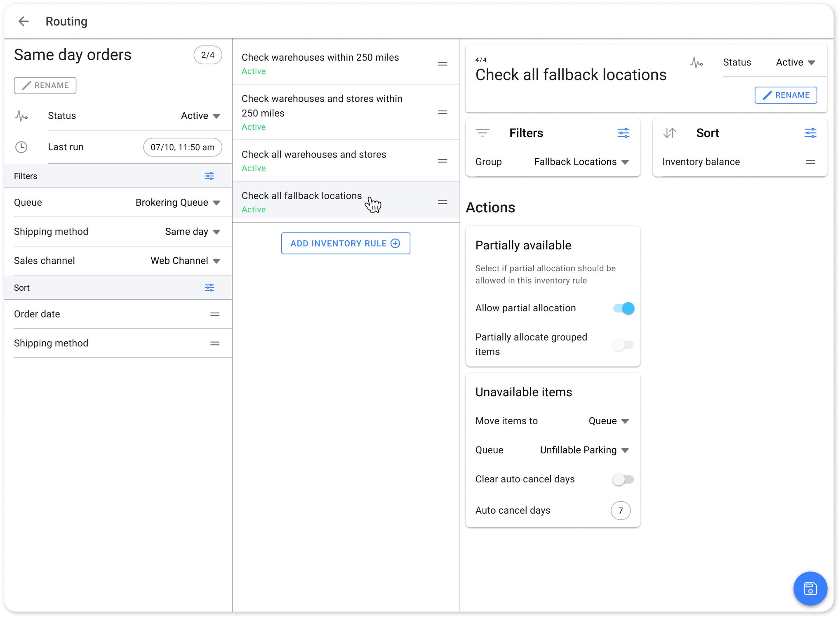Click the Inventory balance reorder handle
Viewport: 840px width, 618px height.
(810, 162)
